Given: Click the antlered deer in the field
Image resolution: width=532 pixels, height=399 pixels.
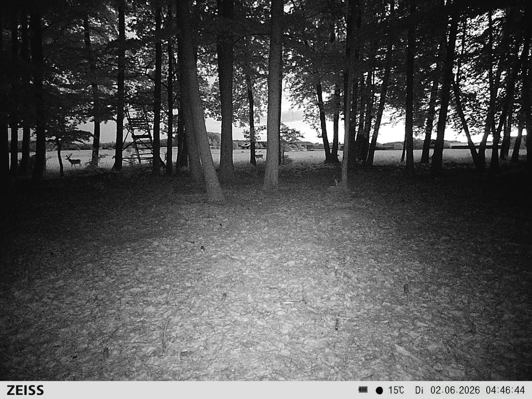Looking at the screenshot, I should click(73, 160).
